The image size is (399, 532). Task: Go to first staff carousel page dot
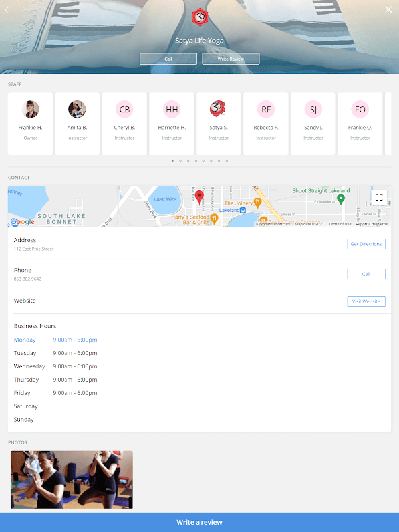[x=172, y=160]
